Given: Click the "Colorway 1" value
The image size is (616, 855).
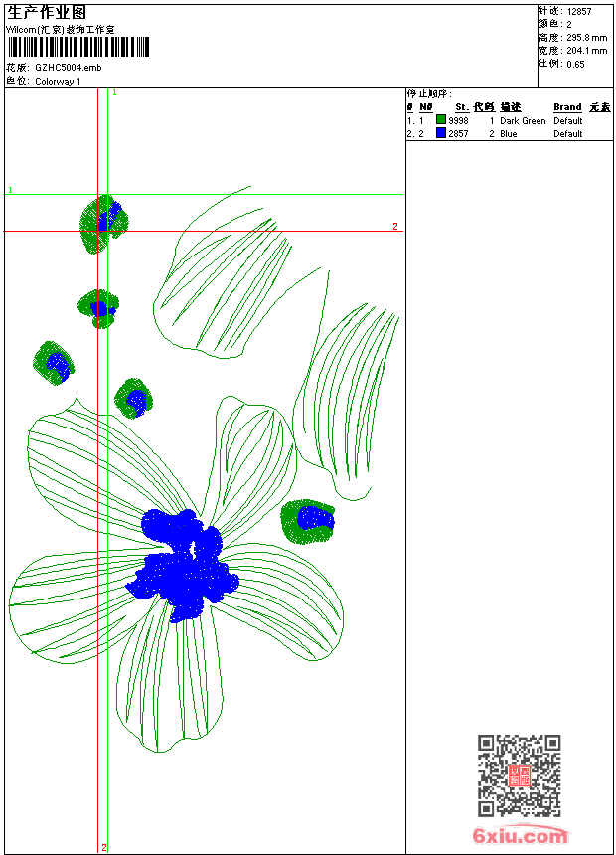Looking at the screenshot, I should (x=58, y=82).
